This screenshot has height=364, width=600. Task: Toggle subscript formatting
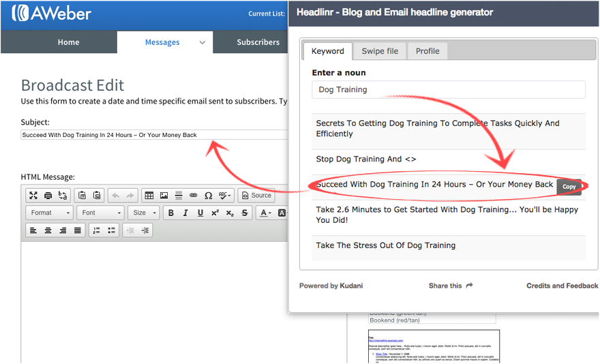pos(230,213)
